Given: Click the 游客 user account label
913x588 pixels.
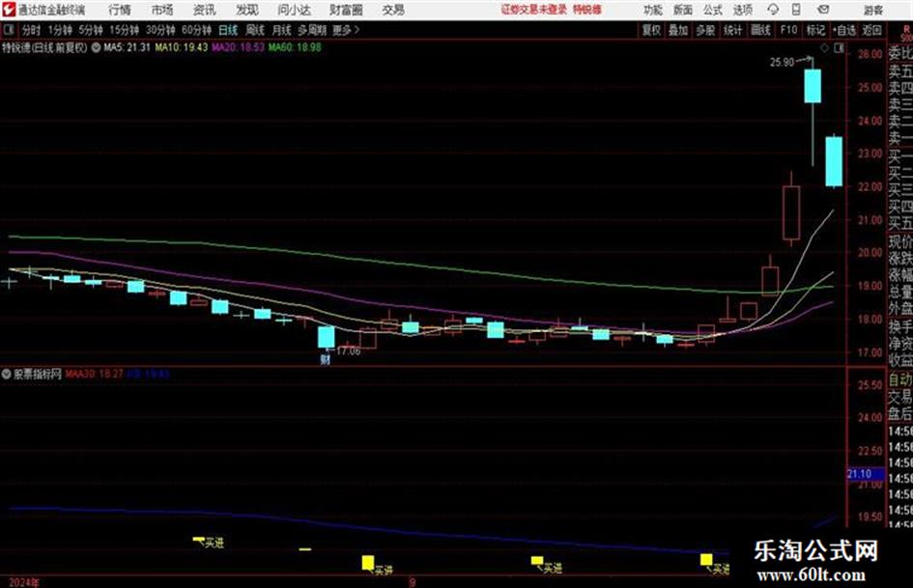Looking at the screenshot, I should (872, 10).
